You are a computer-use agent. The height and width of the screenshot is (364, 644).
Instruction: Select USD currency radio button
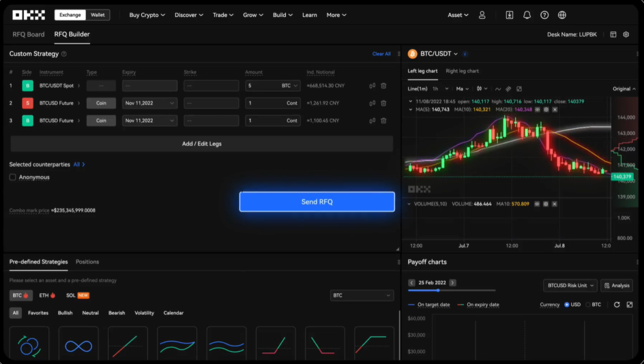coord(567,304)
